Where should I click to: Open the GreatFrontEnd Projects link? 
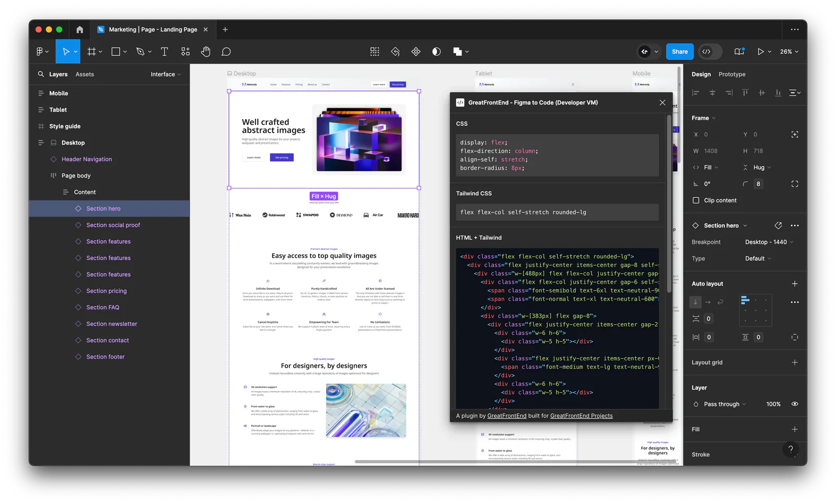pyautogui.click(x=581, y=416)
